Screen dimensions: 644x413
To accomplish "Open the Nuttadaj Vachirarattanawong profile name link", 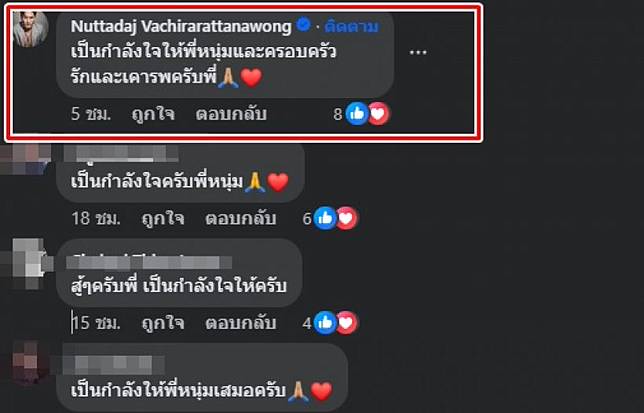I will coord(181,26).
